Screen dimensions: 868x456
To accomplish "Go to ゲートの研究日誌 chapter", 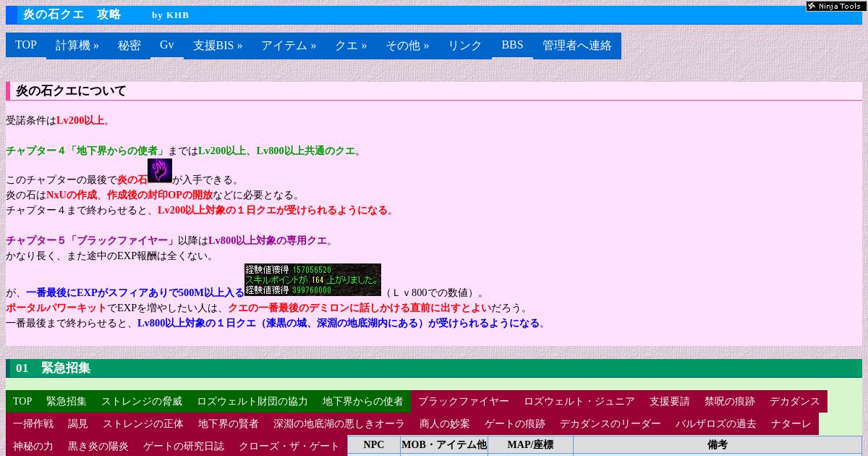I will (x=184, y=446).
